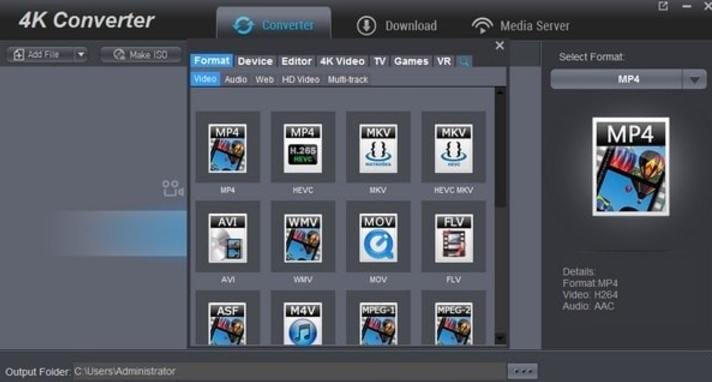Click the pop-out window icon

(663, 6)
